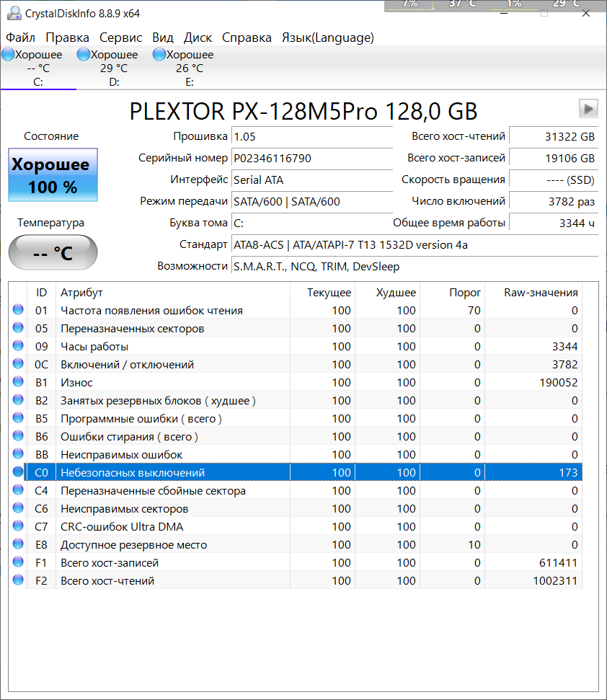Click the Стандарт field ATA8-ACS
Image resolution: width=607 pixels, height=700 pixels.
click(415, 244)
